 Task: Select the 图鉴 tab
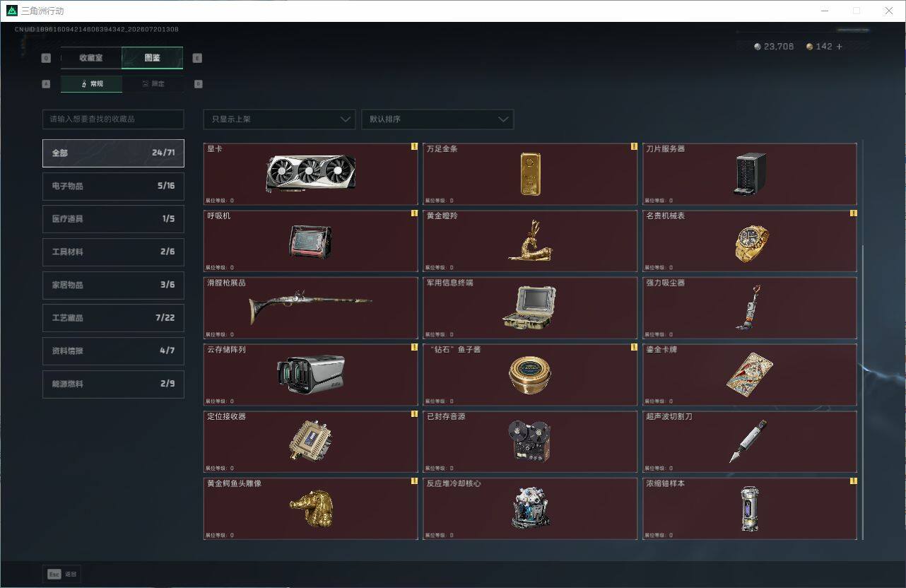(x=153, y=58)
